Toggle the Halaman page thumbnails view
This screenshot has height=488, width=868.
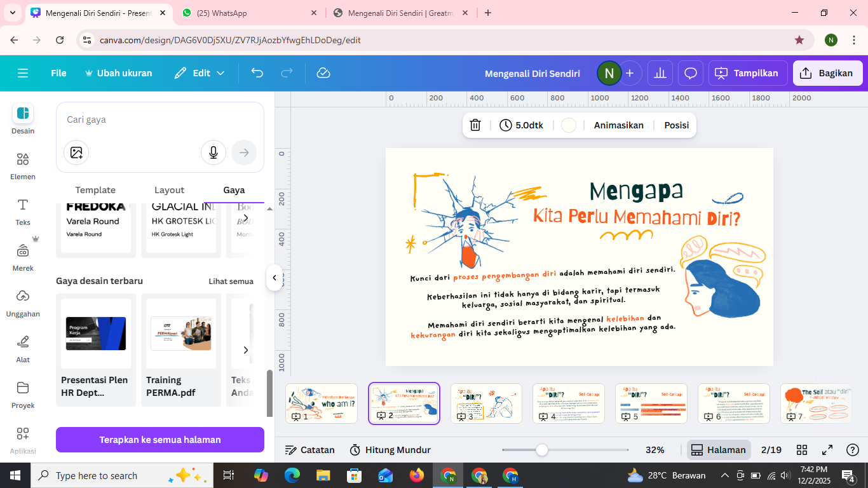coord(718,450)
